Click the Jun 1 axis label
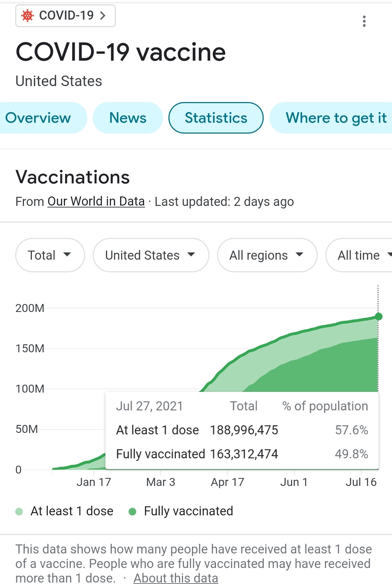This screenshot has width=392, height=584. [x=294, y=482]
